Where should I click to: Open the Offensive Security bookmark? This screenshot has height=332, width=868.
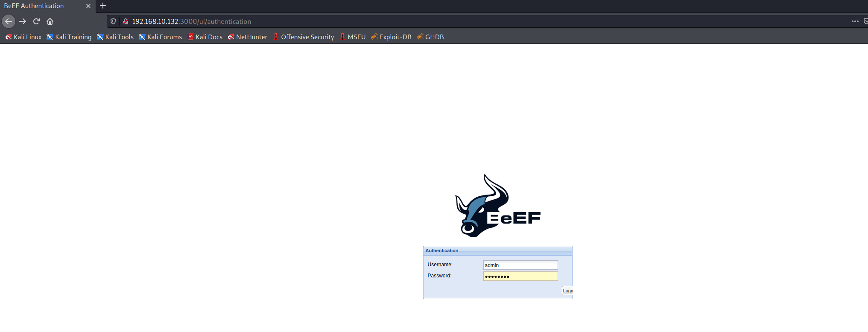(x=303, y=37)
